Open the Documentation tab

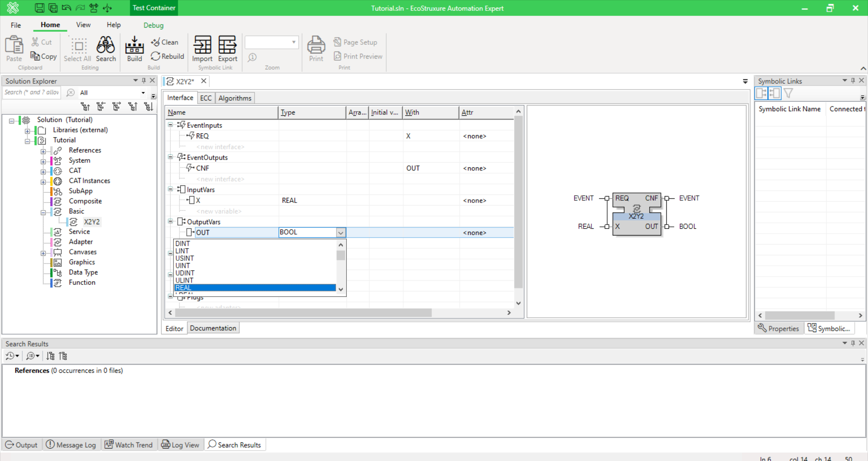tap(213, 328)
